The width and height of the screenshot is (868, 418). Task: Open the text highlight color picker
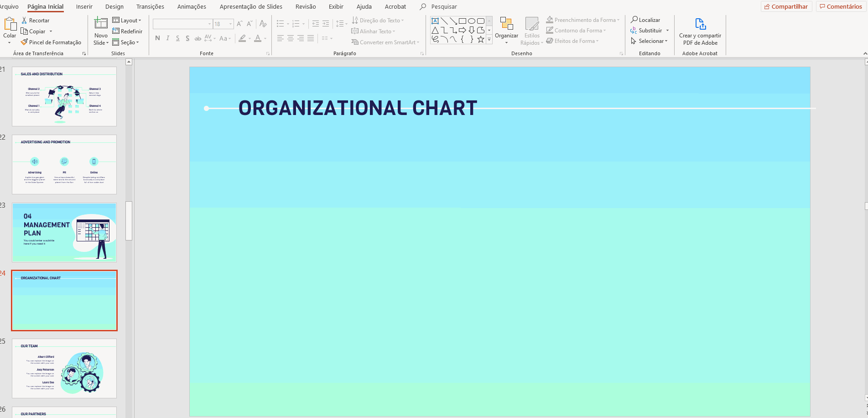coord(242,38)
